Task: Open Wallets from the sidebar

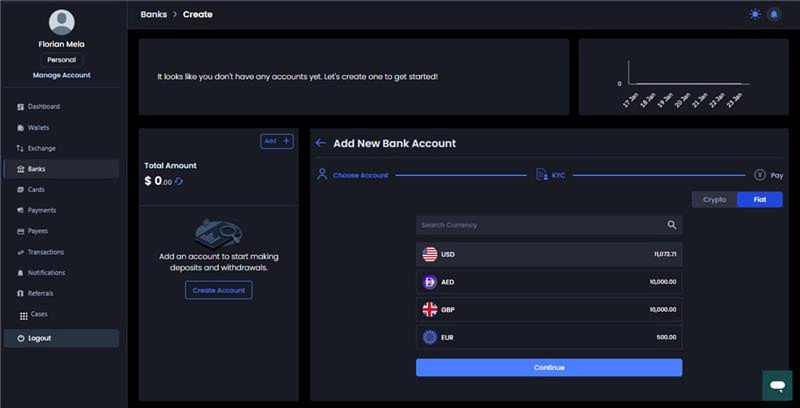Action: [38, 128]
